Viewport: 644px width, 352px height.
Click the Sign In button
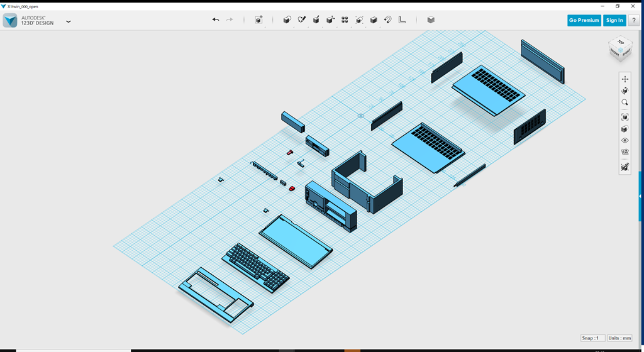pyautogui.click(x=614, y=20)
